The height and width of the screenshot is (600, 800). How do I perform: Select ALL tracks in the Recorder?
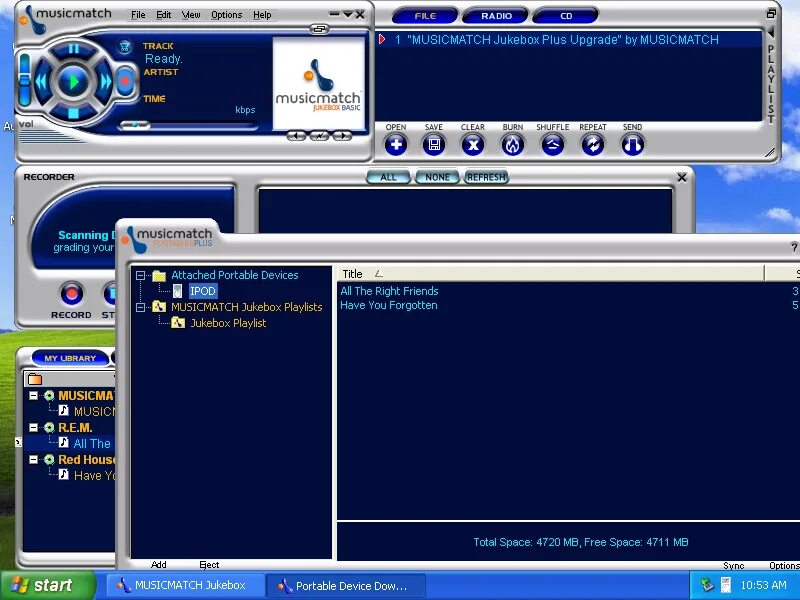pyautogui.click(x=388, y=177)
